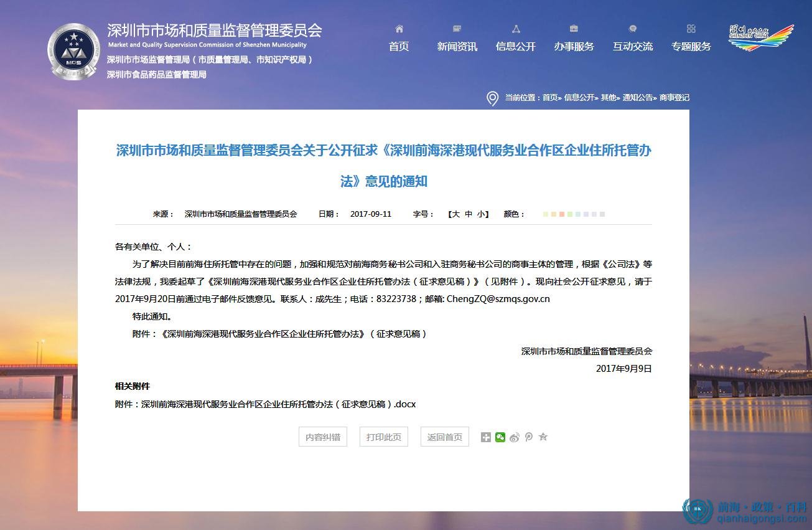The width and height of the screenshot is (812, 530).
Task: Pick the red-orange background color swatch
Action: (x=562, y=214)
